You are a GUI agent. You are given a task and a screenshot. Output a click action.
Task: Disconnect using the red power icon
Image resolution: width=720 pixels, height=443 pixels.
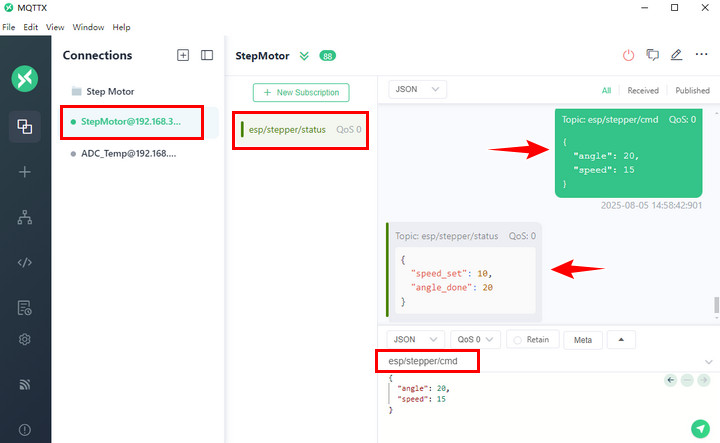pos(628,56)
